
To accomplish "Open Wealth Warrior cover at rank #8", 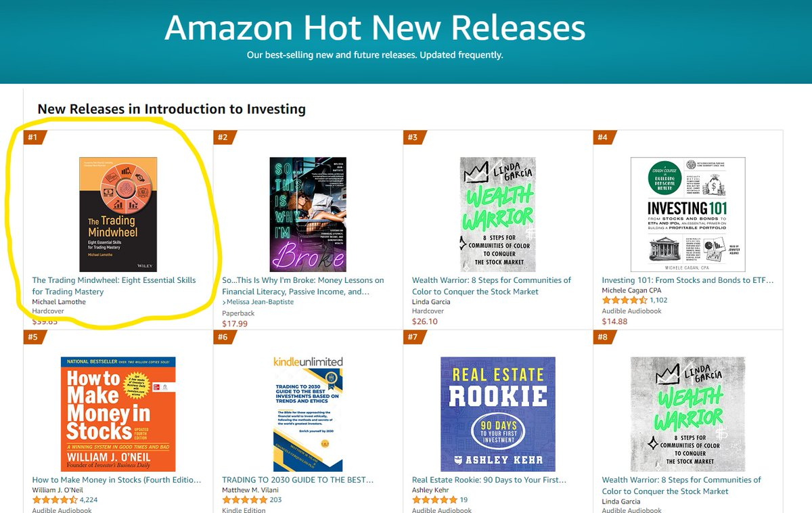I will tap(687, 414).
